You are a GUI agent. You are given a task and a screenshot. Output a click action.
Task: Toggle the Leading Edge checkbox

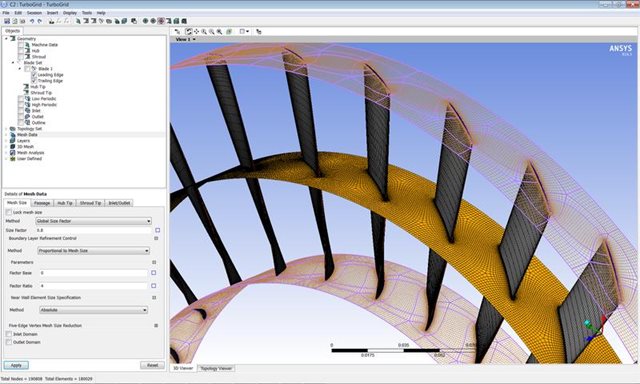pyautogui.click(x=34, y=75)
